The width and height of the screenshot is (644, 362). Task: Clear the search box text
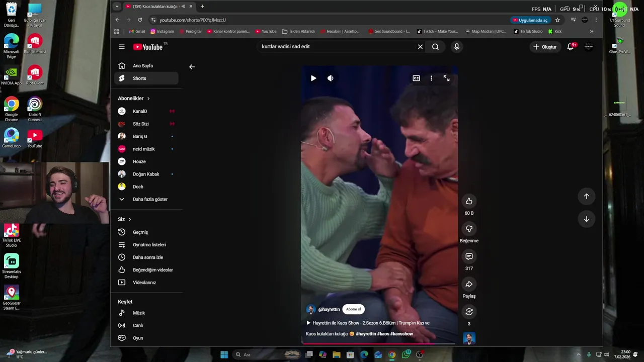420,47
